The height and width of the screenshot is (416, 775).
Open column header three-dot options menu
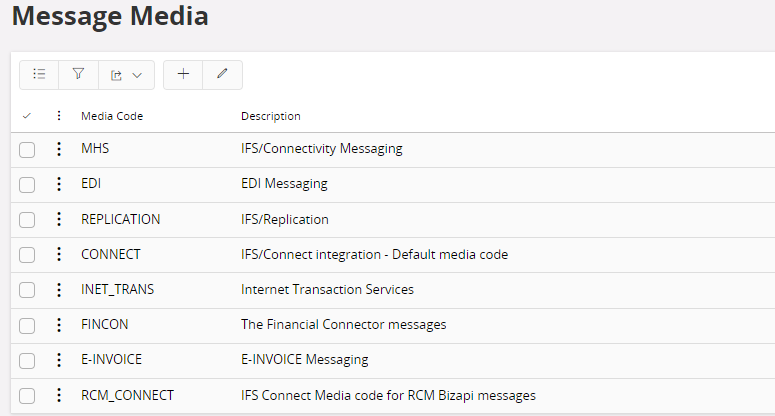click(x=58, y=116)
